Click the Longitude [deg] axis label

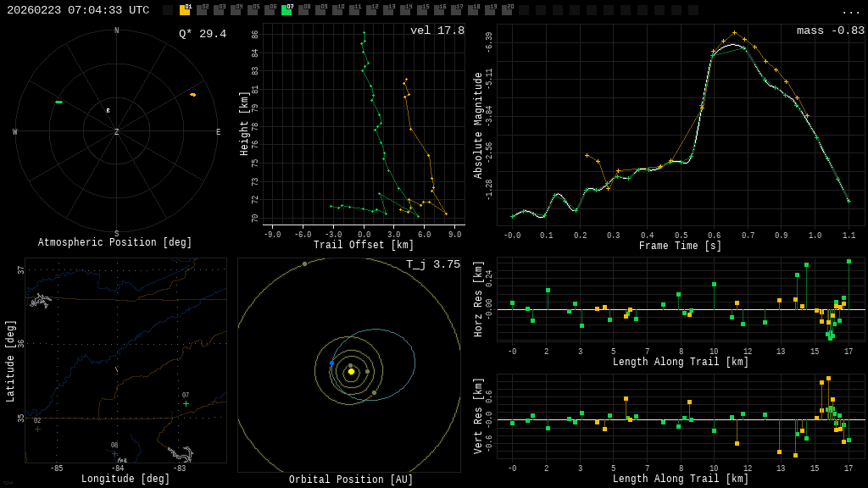click(x=125, y=479)
